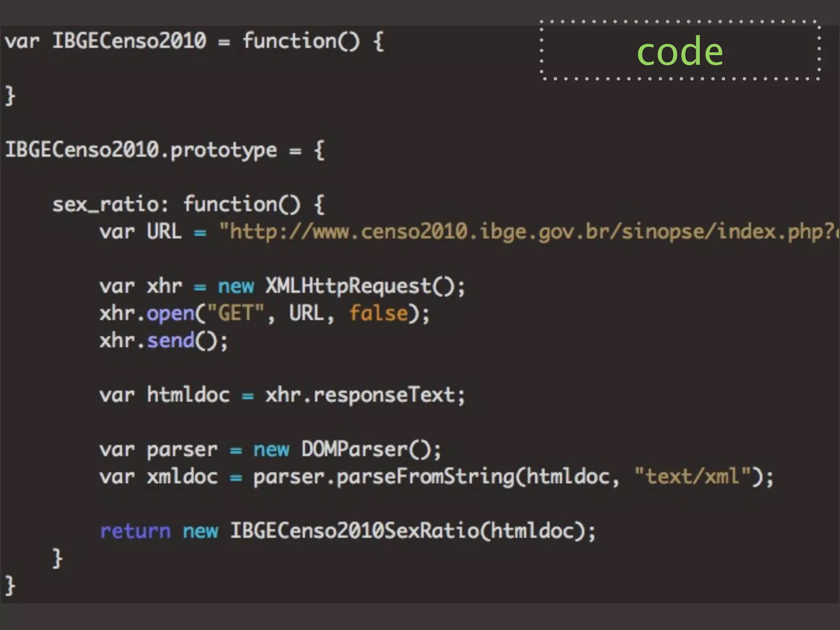Click the "var IBGECenso2010 = function() {" line

pos(194,41)
